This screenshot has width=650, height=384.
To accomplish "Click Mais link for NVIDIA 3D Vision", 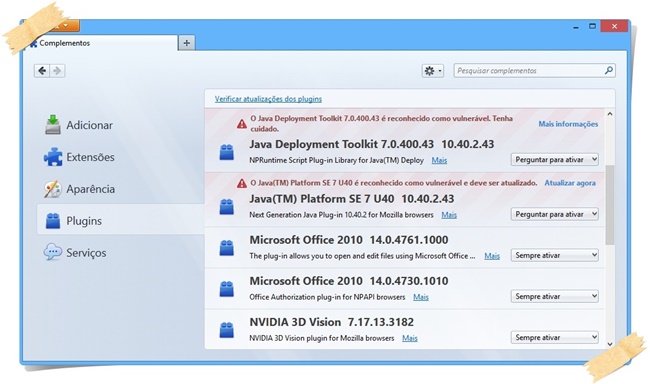I will tap(410, 338).
